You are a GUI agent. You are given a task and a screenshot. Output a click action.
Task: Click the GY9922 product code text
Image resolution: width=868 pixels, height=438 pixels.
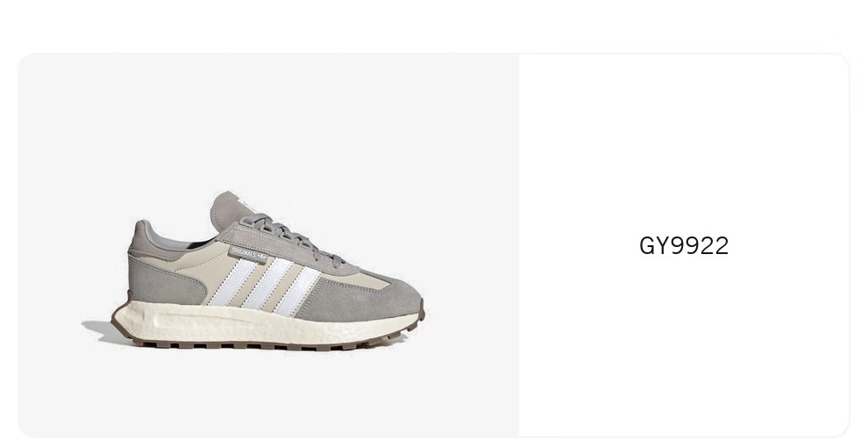tap(684, 246)
